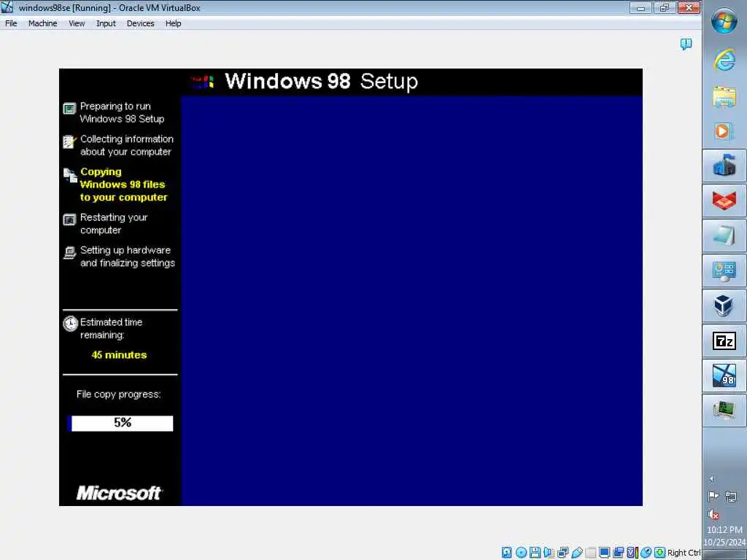Screen dimensions: 747x560
Task: Click the Show desktop strip
Action: 724,555
